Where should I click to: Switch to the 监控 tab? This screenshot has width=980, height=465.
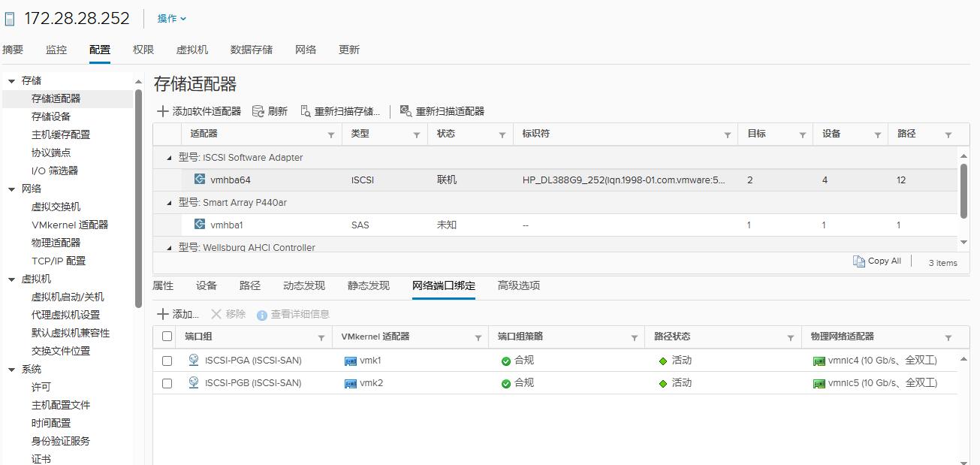(x=56, y=50)
